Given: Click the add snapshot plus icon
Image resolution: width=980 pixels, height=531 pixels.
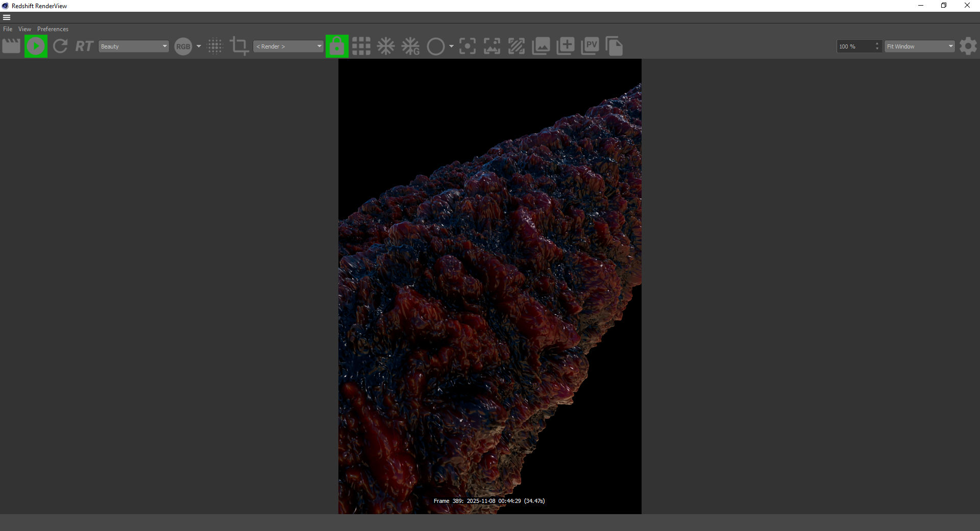Looking at the screenshot, I should coord(566,46).
